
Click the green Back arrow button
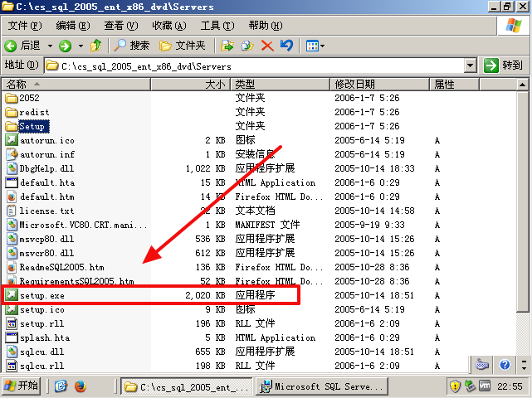pos(11,46)
